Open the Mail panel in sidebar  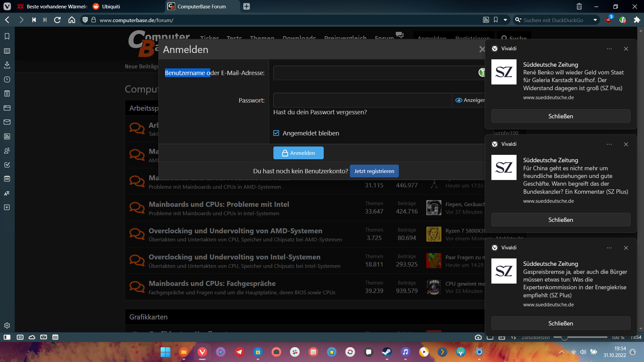(x=7, y=122)
